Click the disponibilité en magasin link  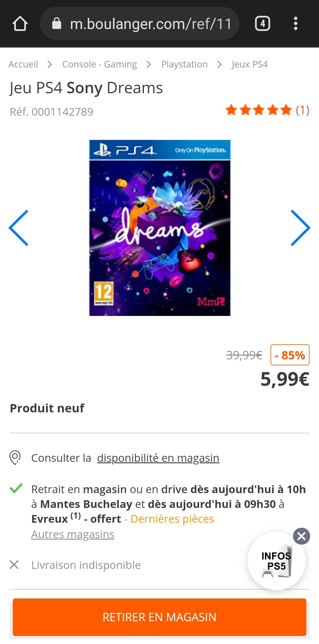tap(158, 458)
